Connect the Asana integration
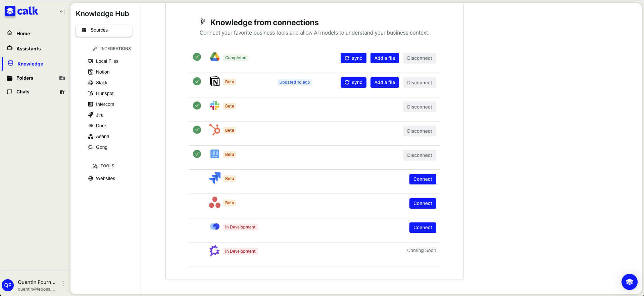This screenshot has width=644, height=296. [x=423, y=203]
